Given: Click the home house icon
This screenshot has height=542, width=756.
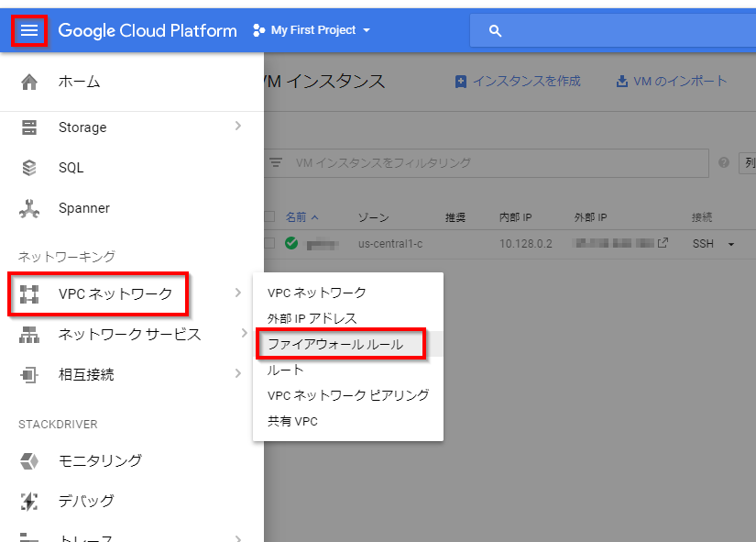Looking at the screenshot, I should click(x=29, y=82).
